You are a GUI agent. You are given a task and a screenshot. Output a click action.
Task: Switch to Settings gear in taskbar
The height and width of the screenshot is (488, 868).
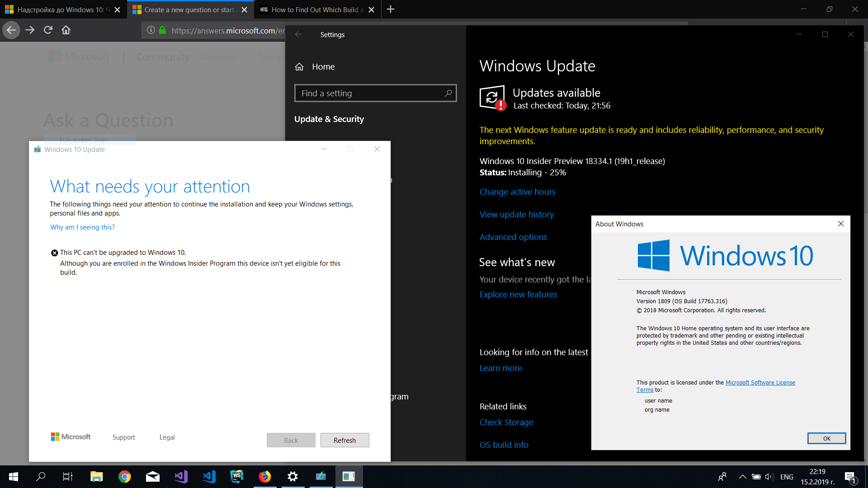pyautogui.click(x=293, y=476)
